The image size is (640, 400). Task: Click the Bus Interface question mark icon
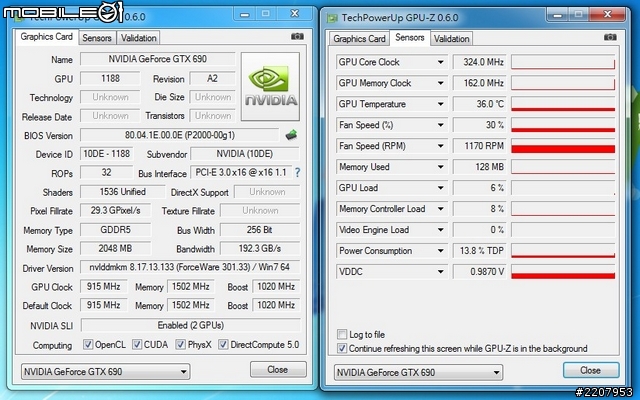[298, 173]
